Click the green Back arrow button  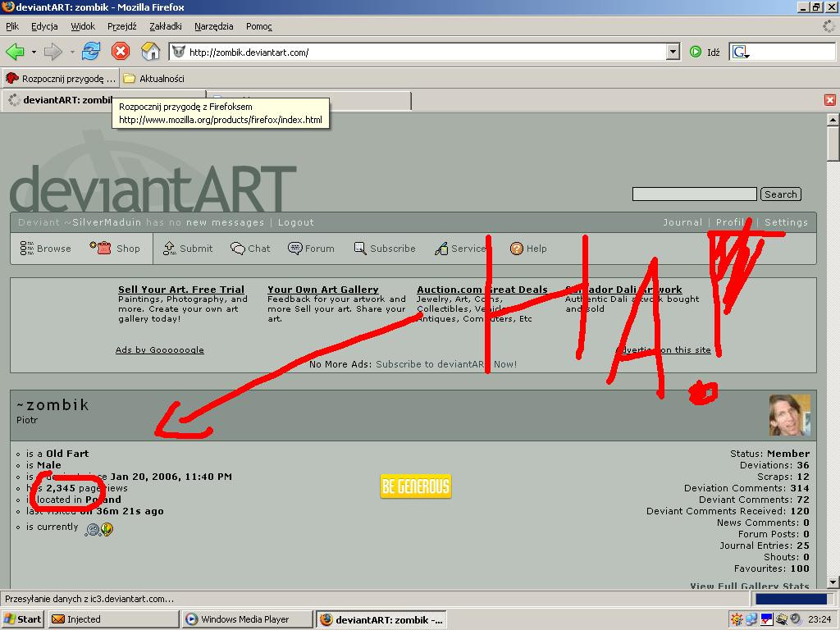[15, 52]
